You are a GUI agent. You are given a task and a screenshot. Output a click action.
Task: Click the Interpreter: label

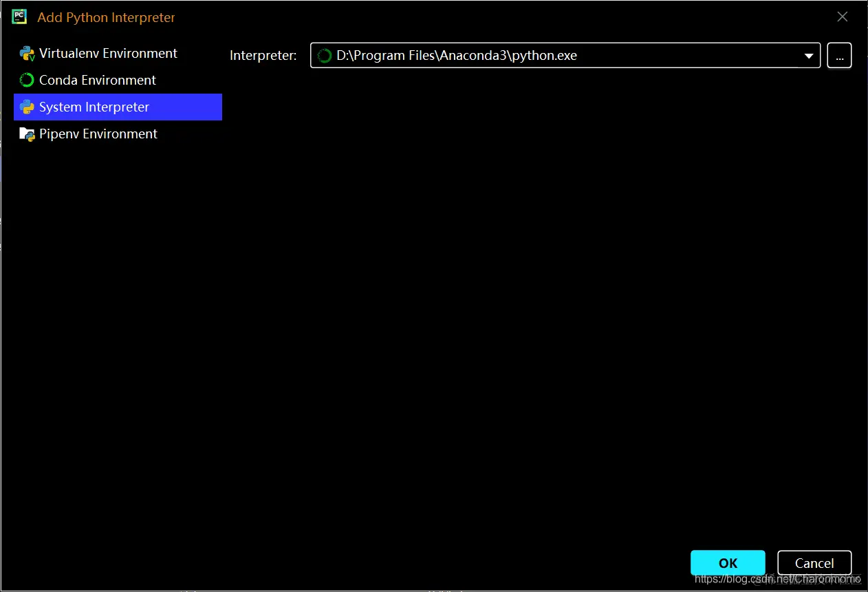point(263,56)
